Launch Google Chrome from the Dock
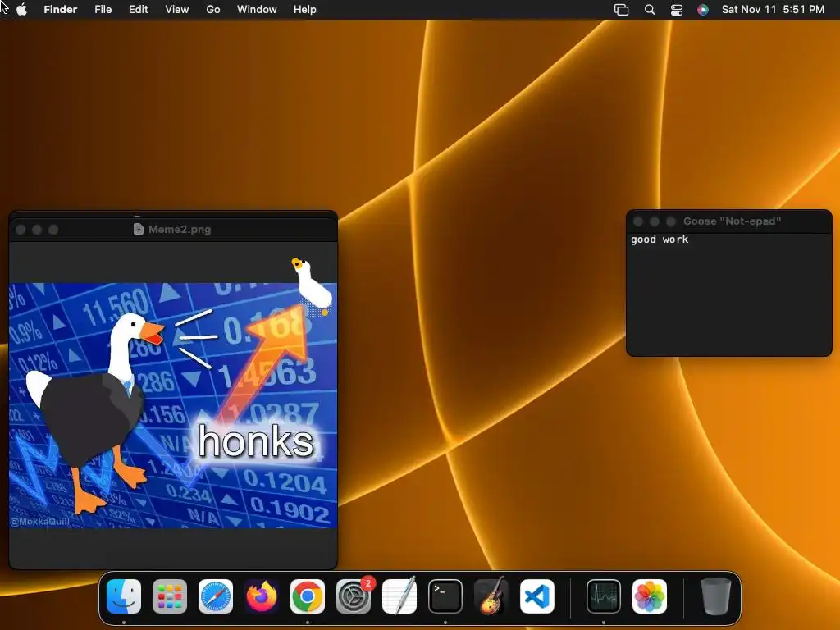This screenshot has width=840, height=630. [x=308, y=596]
